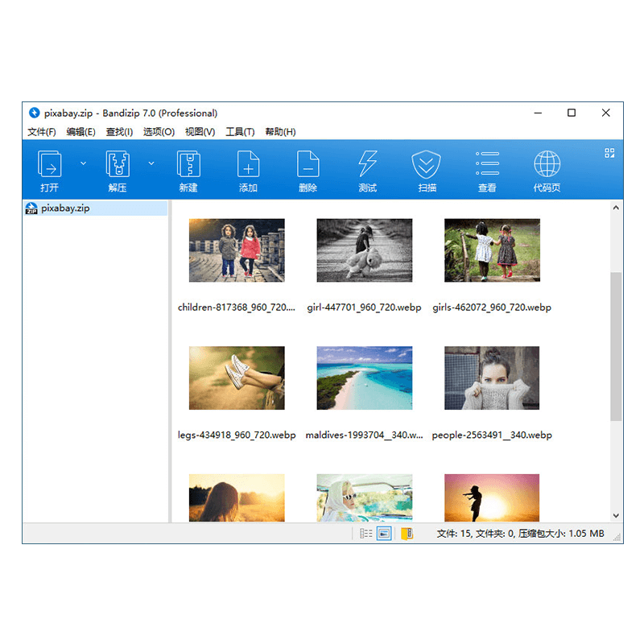This screenshot has width=644, height=644.
Task: Open the Tools (工具) menu
Action: point(240,132)
